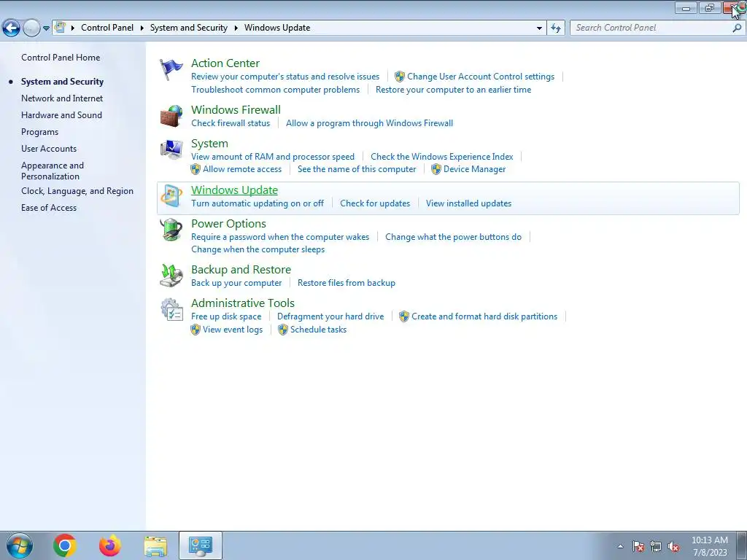This screenshot has height=560, width=747.
Task: Open User Accounts category
Action: [49, 149]
